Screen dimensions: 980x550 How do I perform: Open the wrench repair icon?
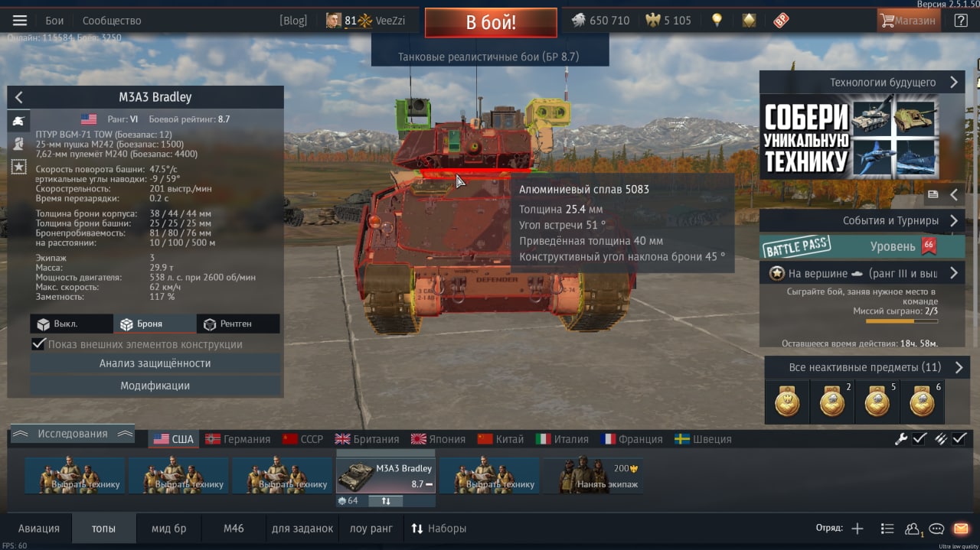tap(901, 439)
